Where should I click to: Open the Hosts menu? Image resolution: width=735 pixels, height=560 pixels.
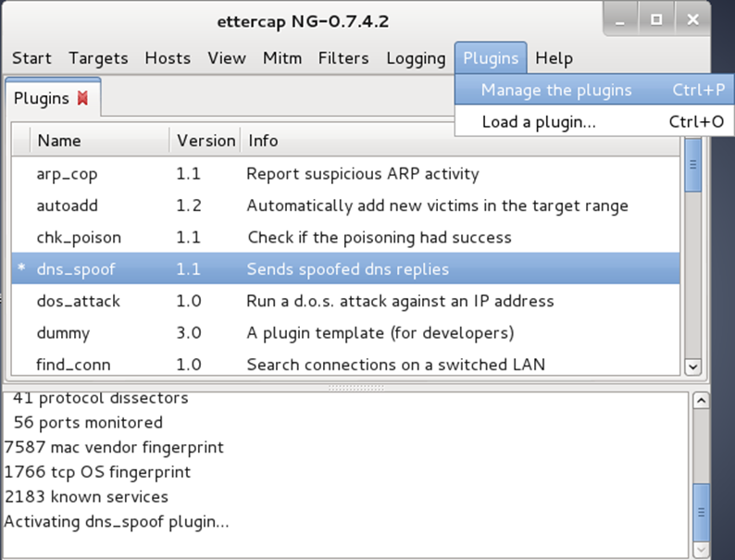pyautogui.click(x=168, y=58)
